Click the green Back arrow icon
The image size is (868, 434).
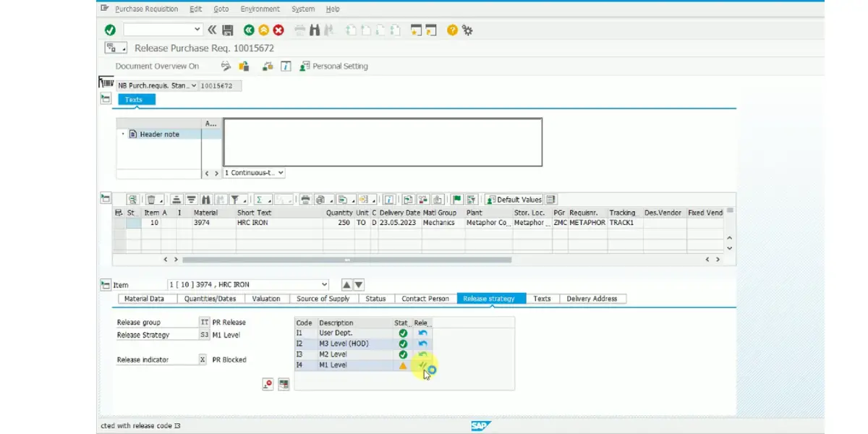(x=249, y=30)
